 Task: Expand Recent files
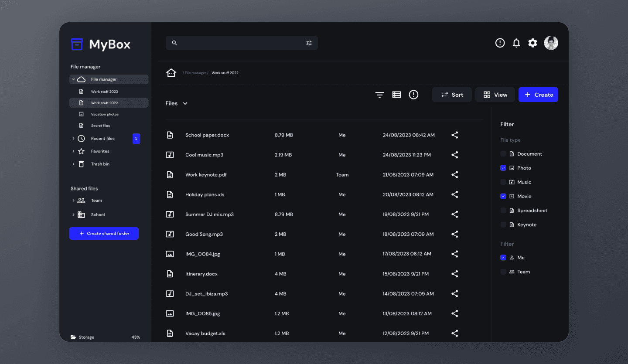coord(73,139)
